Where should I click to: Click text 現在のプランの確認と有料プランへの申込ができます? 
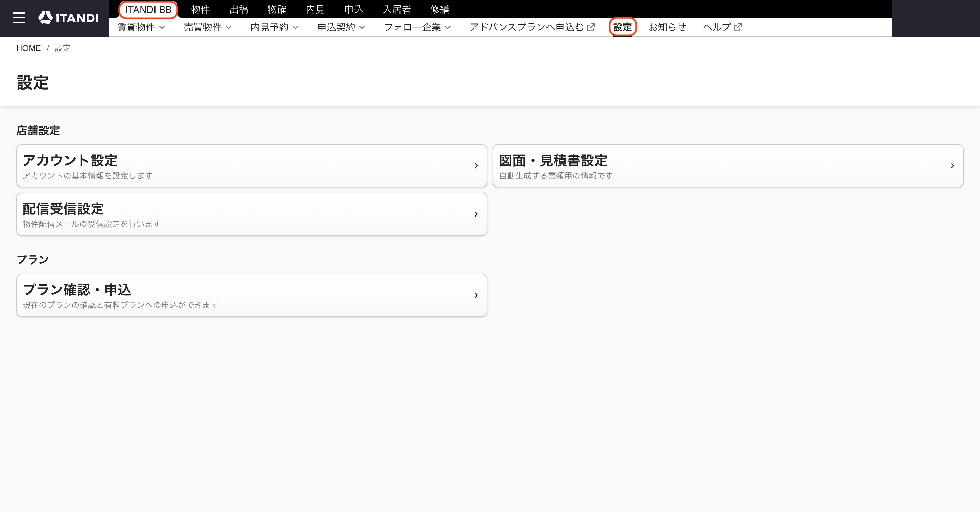coord(120,305)
